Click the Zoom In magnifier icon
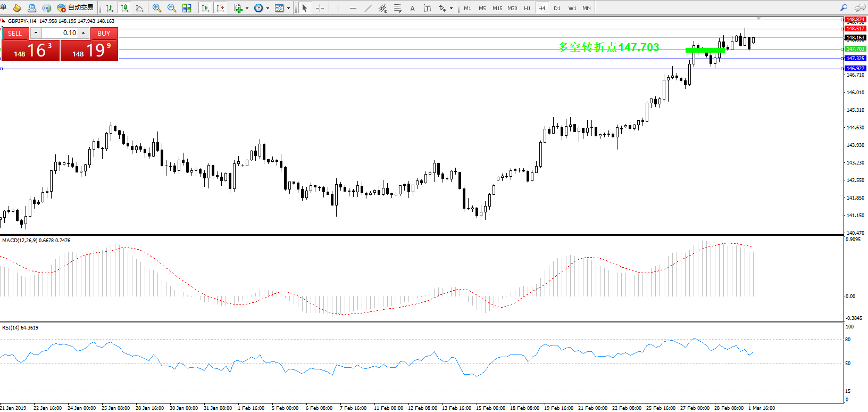 pos(156,8)
